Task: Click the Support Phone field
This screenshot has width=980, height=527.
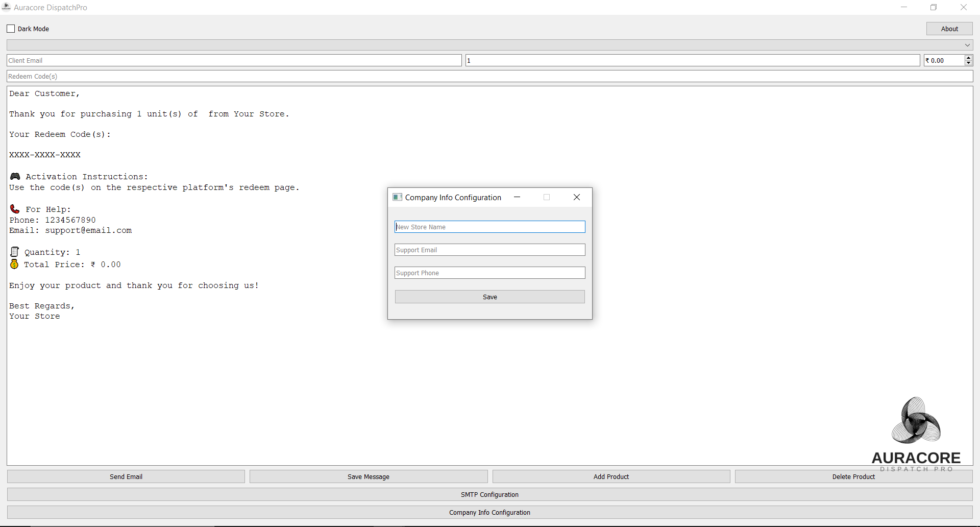Action: point(489,273)
